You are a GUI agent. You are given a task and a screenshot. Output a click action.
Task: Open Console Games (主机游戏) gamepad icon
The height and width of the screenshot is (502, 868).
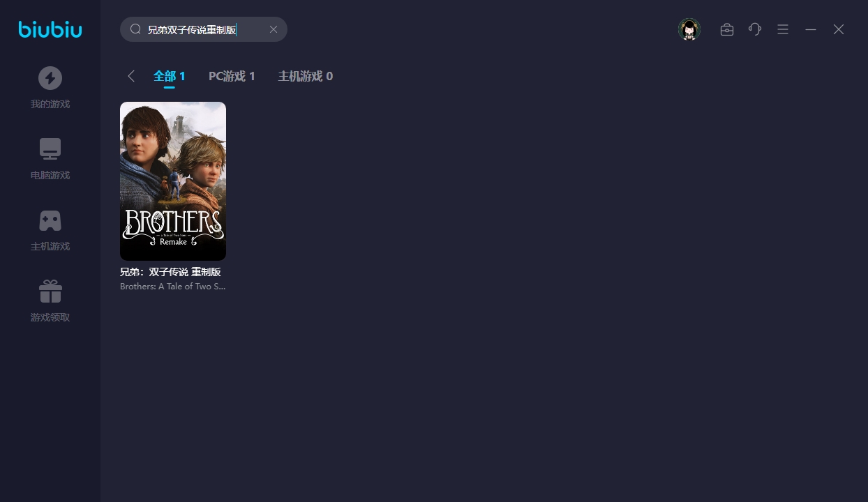[50, 220]
